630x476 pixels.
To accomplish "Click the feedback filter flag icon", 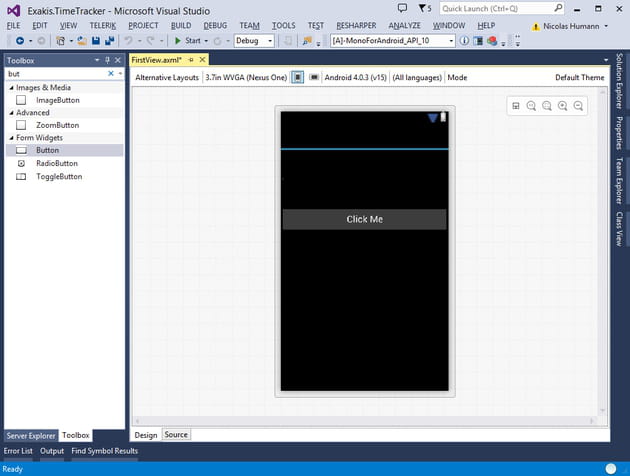I will 422,8.
